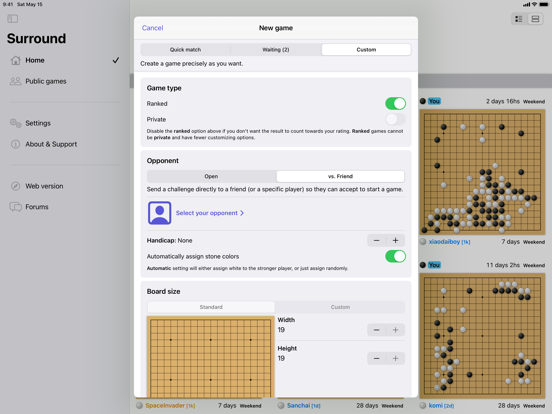Click the white stone icon beside SpaceInvader

139,406
